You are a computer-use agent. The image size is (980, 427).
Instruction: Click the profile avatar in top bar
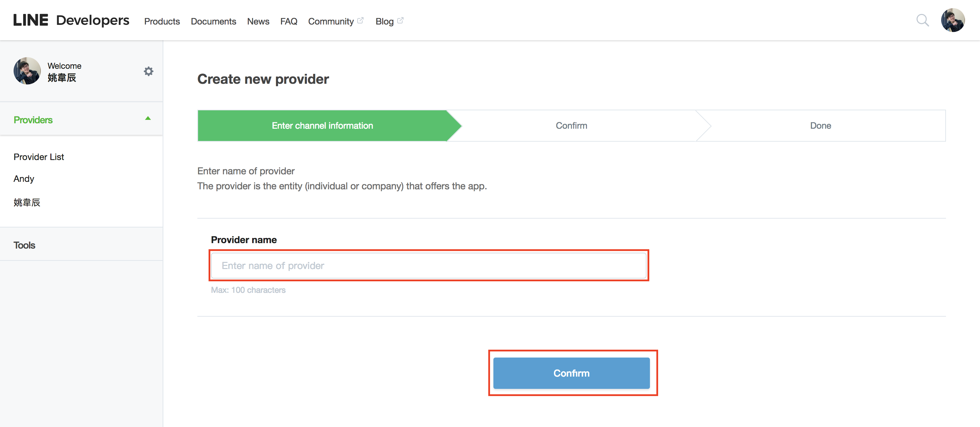[x=953, y=20]
